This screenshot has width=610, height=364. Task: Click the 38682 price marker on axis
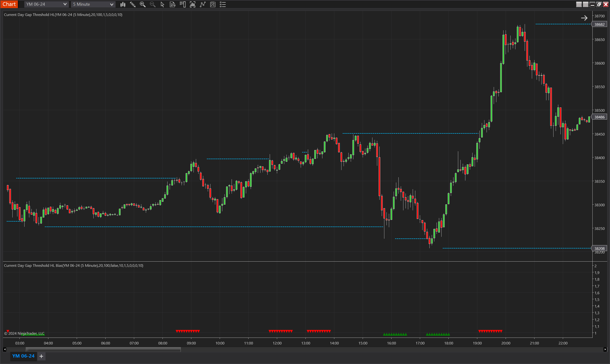(599, 24)
